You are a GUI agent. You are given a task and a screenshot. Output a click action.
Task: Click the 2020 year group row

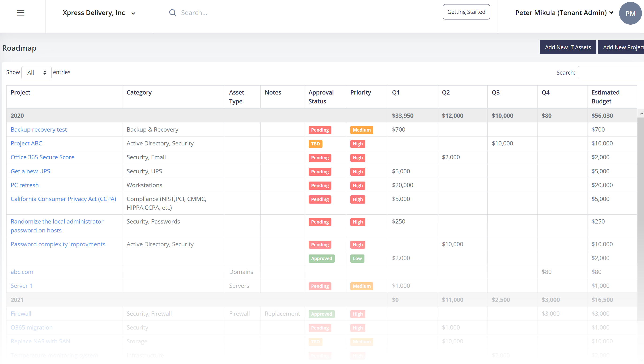[322, 115]
